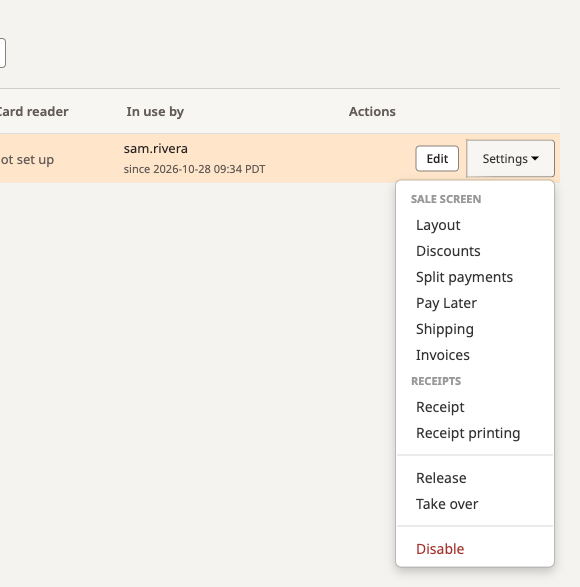580x587 pixels.
Task: Open the Receipt menu item
Action: pyautogui.click(x=475, y=407)
